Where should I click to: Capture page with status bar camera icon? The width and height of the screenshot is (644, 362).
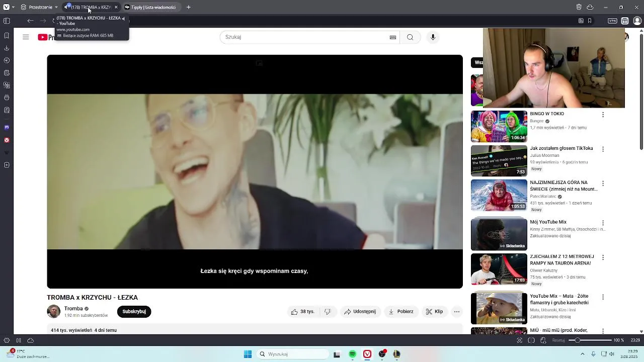[x=520, y=340]
